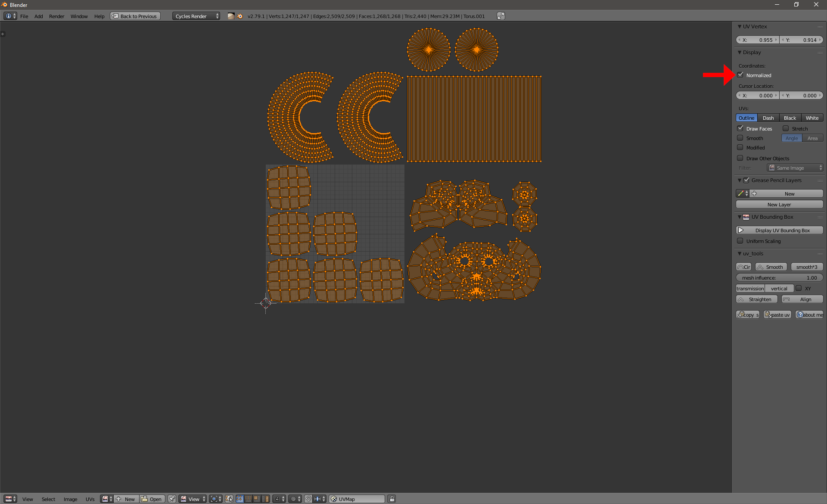Viewport: 827px width, 504px height.
Task: Open the File menu
Action: [24, 16]
